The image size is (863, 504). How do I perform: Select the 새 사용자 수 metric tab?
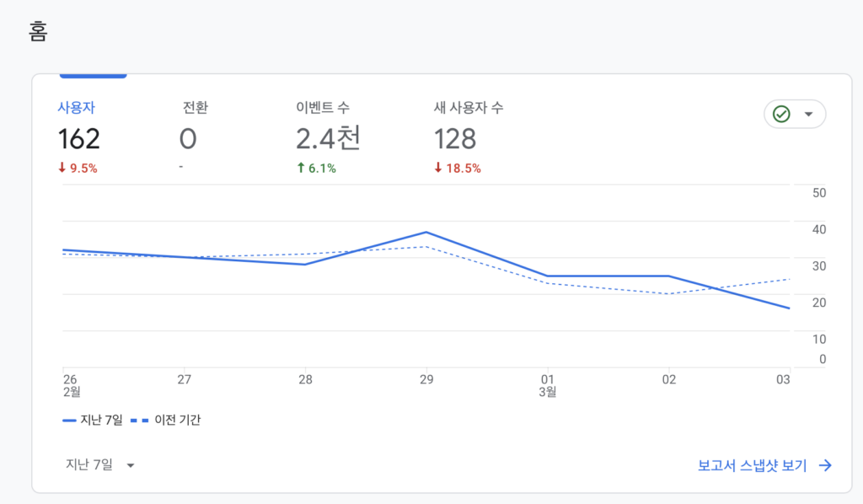click(469, 108)
